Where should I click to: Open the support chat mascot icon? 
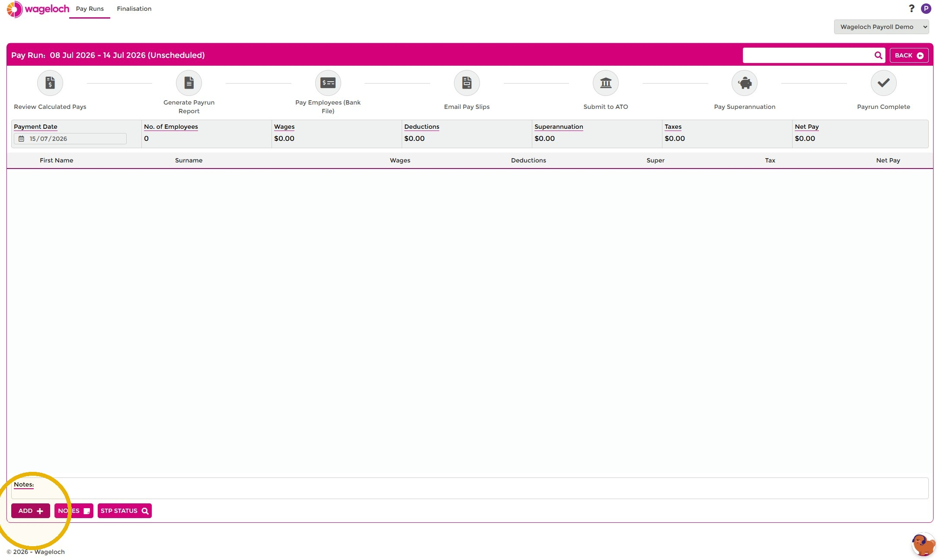coord(923,544)
